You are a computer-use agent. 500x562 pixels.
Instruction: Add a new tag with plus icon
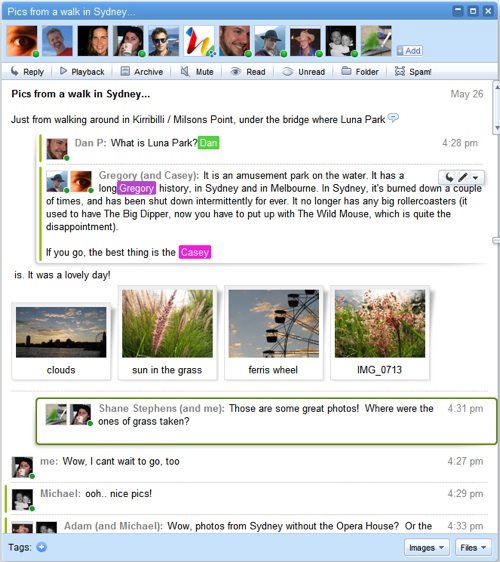click(42, 547)
